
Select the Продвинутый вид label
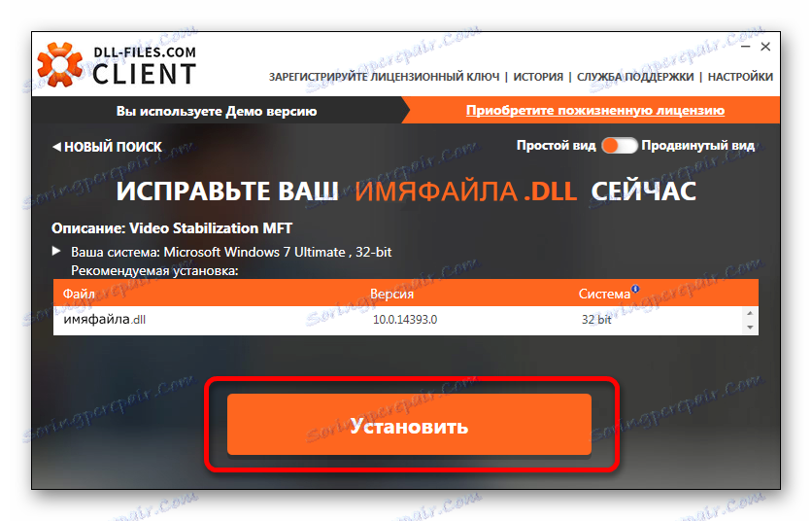[697, 146]
